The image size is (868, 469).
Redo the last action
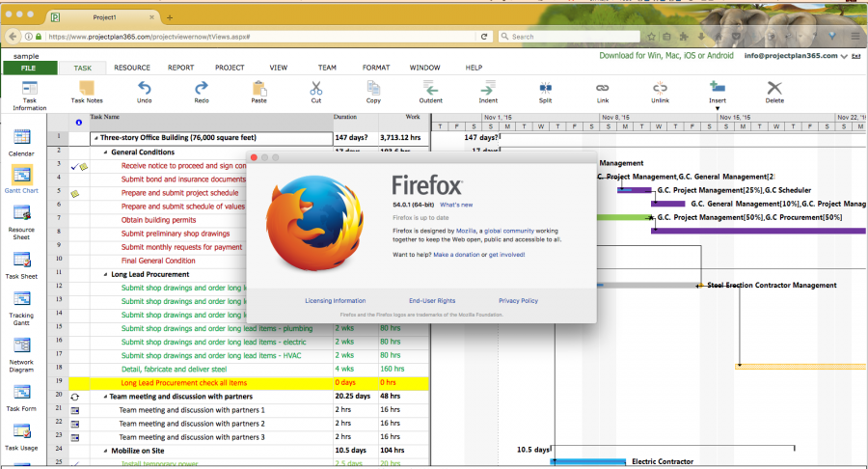click(x=202, y=92)
